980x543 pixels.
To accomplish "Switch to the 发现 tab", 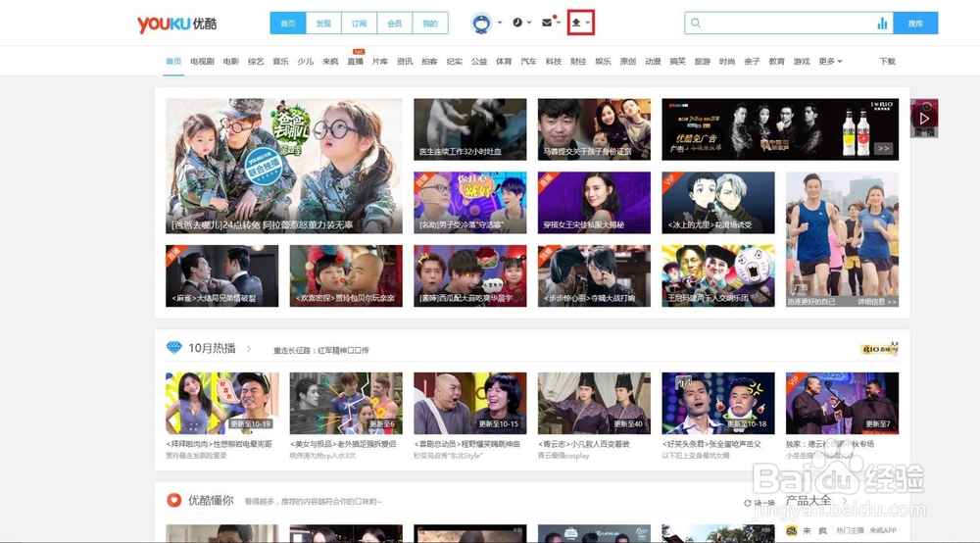I will (323, 24).
